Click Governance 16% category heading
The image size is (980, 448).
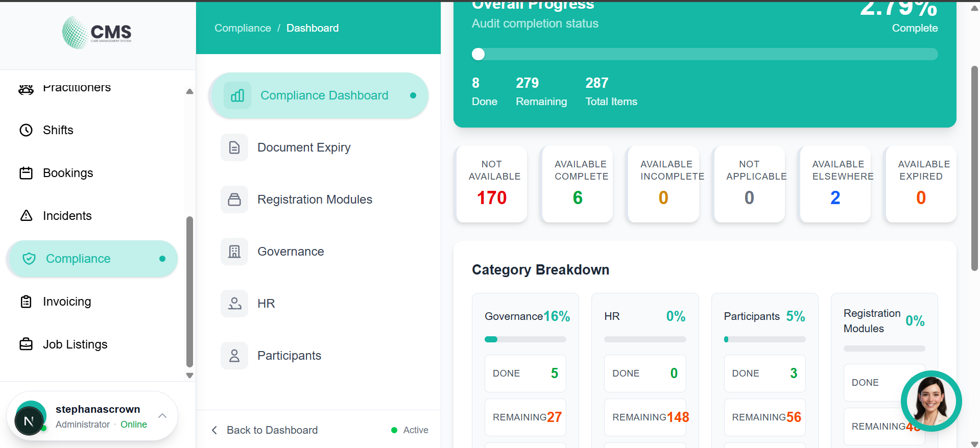click(x=527, y=316)
